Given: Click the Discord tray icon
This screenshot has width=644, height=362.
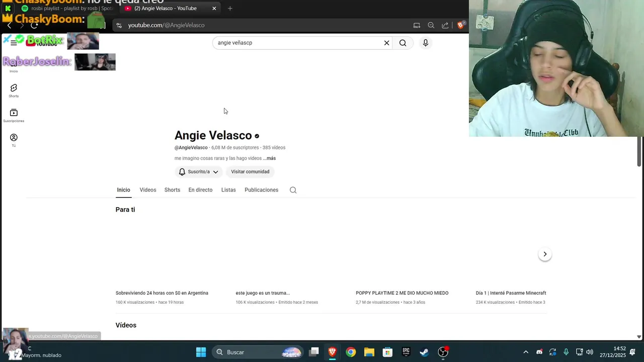Looking at the screenshot, I should [539, 352].
